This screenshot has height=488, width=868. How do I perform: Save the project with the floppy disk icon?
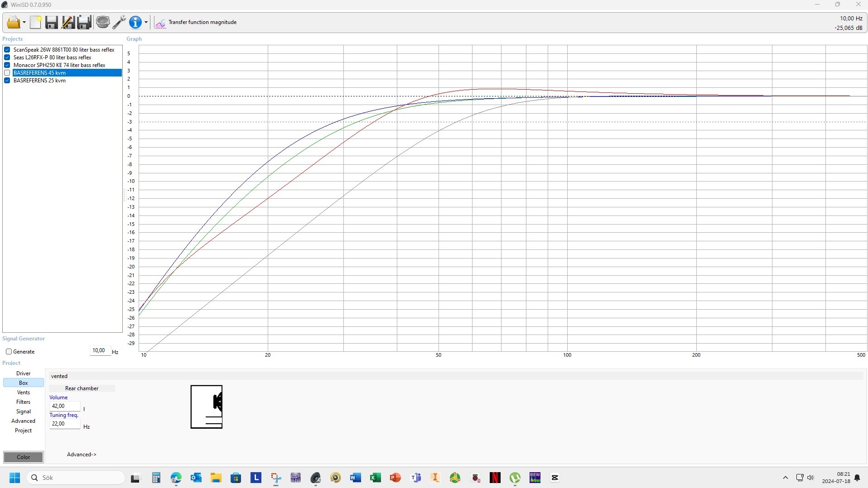point(52,22)
